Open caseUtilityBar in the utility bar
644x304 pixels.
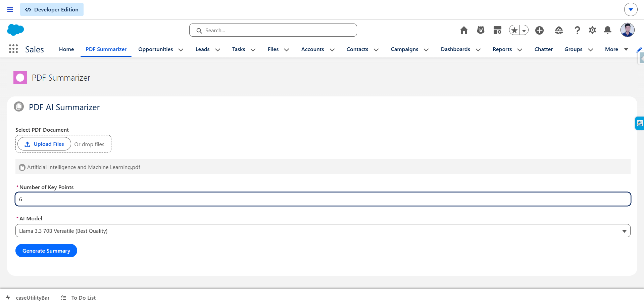click(x=33, y=298)
